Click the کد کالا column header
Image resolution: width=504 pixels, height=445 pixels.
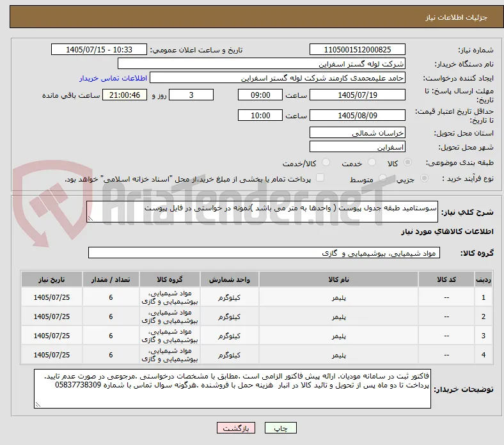click(446, 279)
